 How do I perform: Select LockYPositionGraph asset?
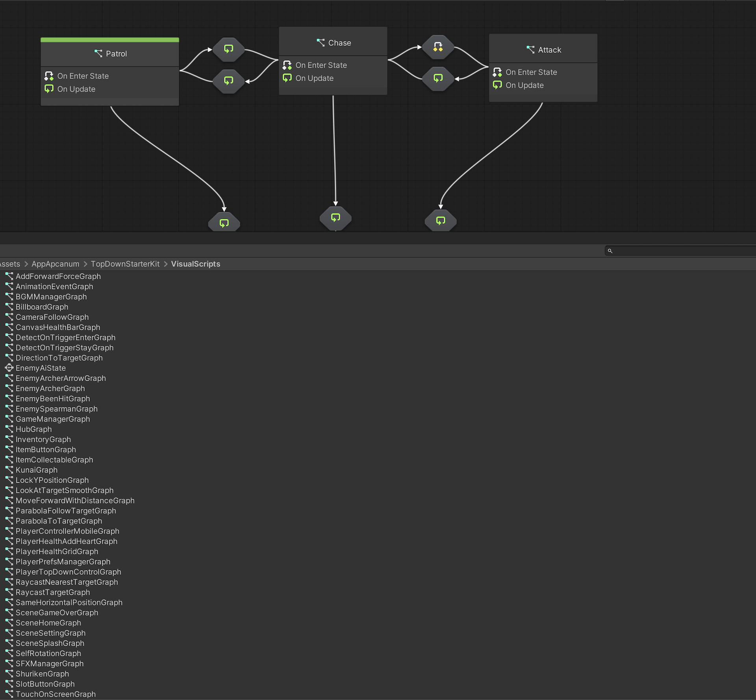52,480
